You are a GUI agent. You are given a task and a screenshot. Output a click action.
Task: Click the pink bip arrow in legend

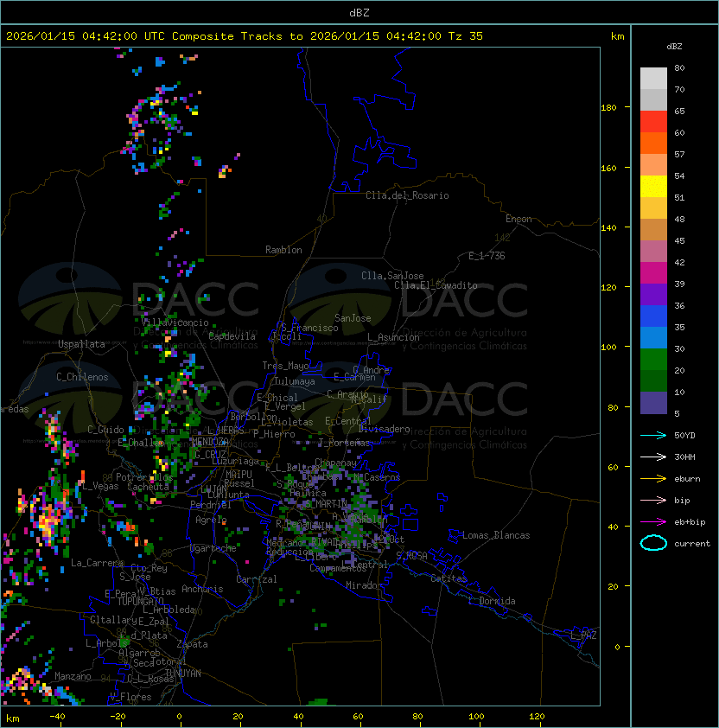[x=653, y=500]
